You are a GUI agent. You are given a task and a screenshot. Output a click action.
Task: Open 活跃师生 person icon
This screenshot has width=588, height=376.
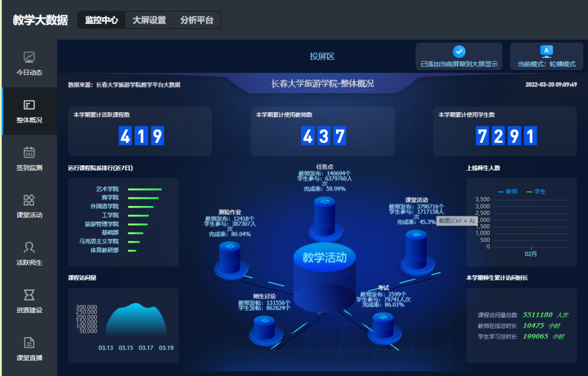pos(29,247)
